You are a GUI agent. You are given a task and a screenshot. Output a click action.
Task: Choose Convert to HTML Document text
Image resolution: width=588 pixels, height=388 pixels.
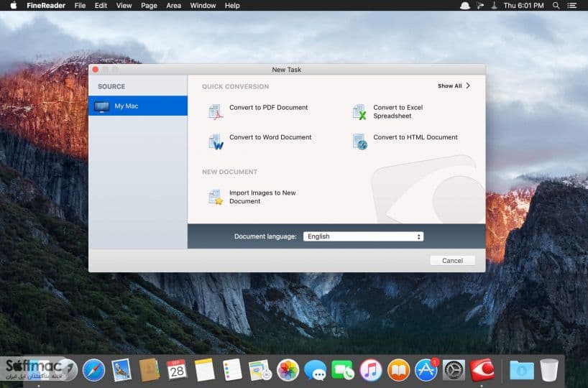(415, 137)
